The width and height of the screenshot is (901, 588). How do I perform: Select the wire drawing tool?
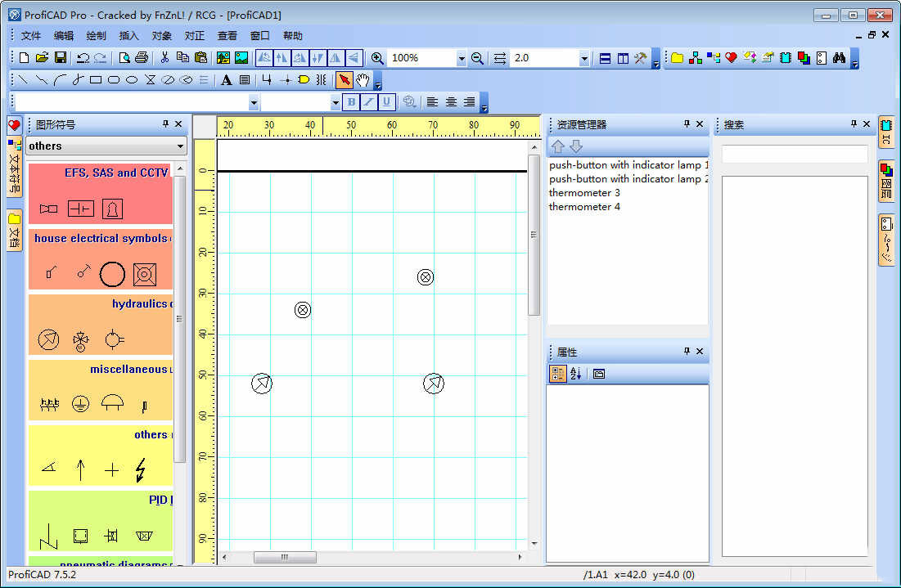coord(267,80)
